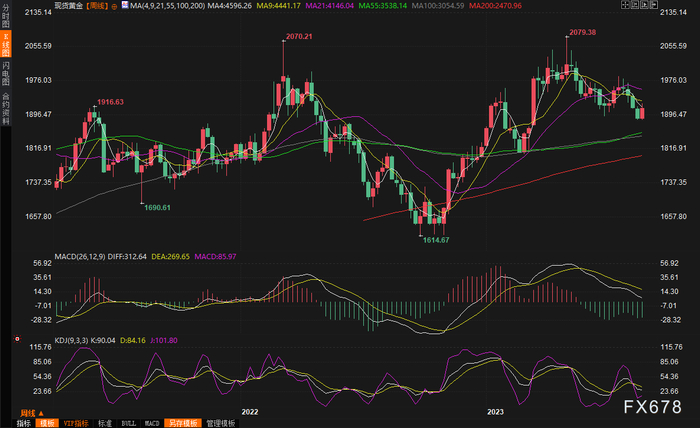Click the red dot marker beside KDJ panel

pyautogui.click(x=17, y=339)
